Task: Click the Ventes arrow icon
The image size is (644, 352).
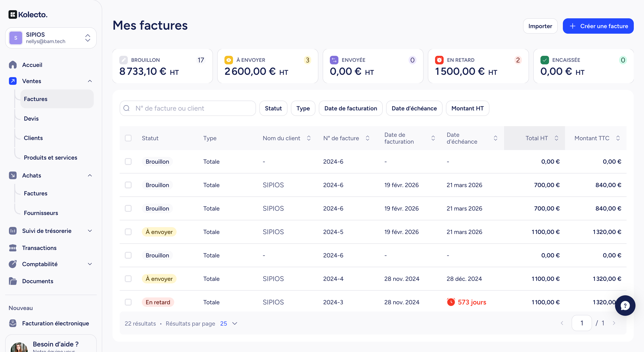Action: click(13, 81)
